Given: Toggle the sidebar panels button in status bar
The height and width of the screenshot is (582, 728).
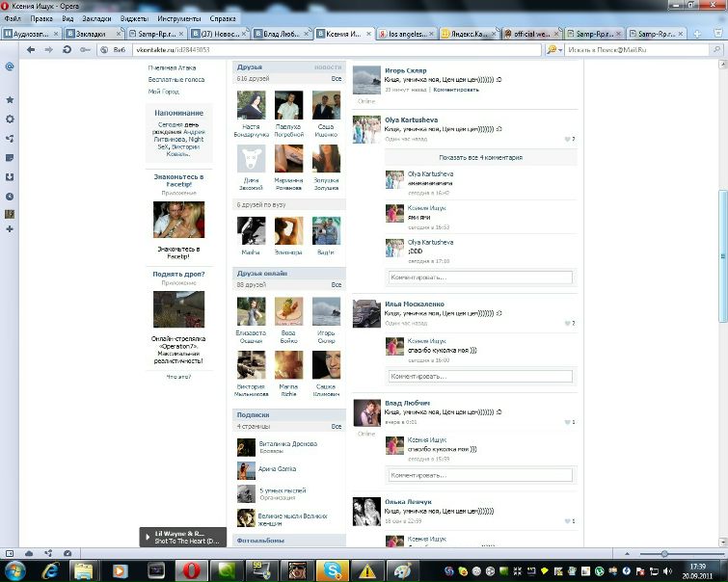Looking at the screenshot, I should click(10, 553).
